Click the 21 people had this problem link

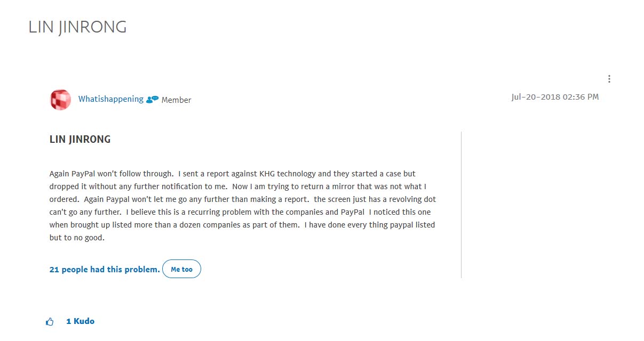[105, 270]
